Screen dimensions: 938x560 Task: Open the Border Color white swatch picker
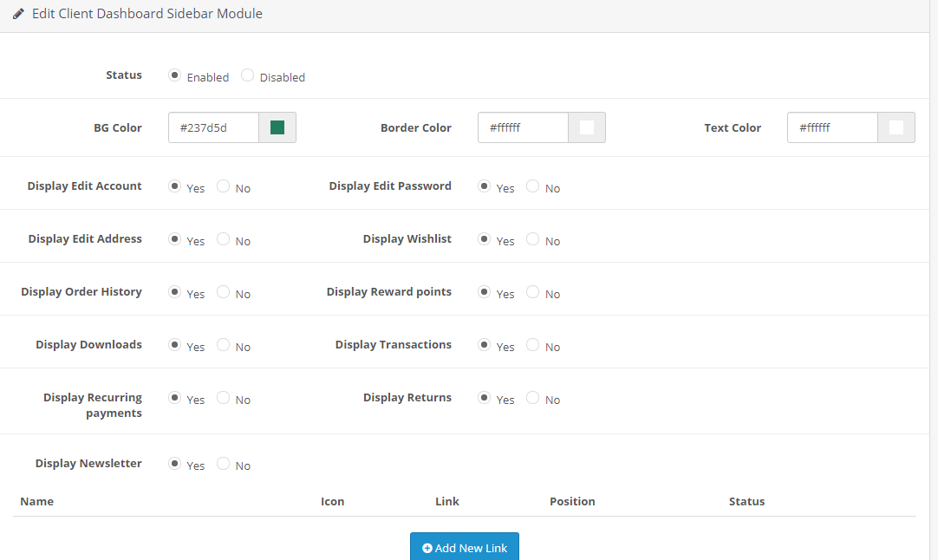coord(587,127)
